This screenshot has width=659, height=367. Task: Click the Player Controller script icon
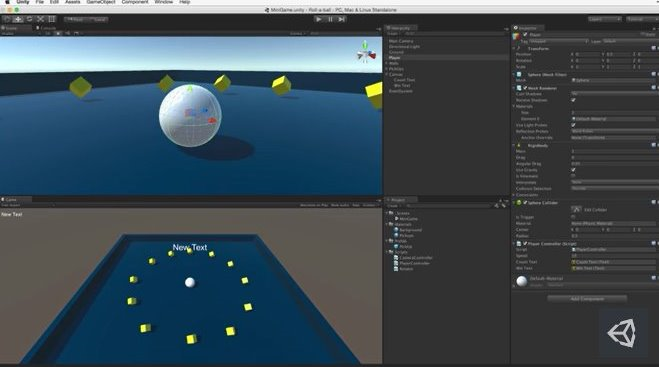(x=519, y=243)
